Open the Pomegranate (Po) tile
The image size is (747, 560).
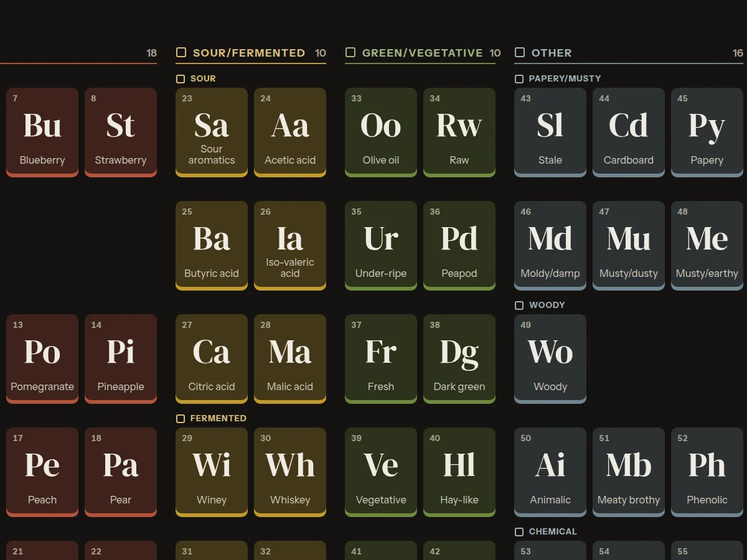(42, 359)
